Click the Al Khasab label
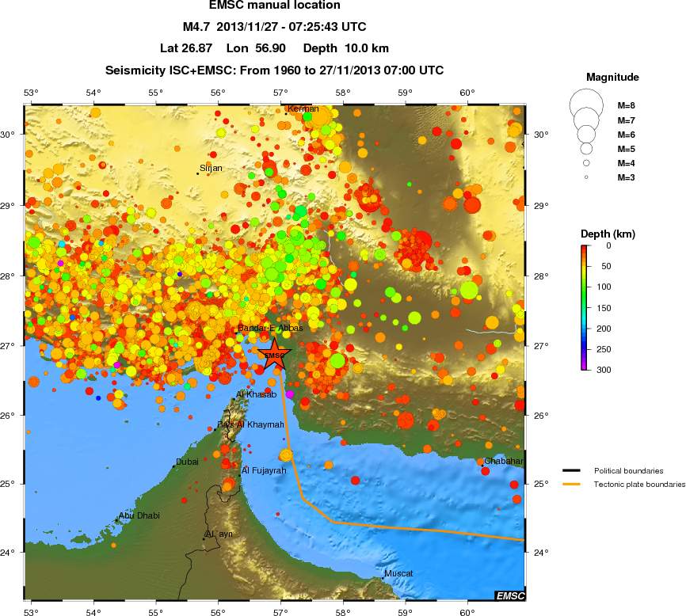This screenshot has width=686, height=616. 257,394
